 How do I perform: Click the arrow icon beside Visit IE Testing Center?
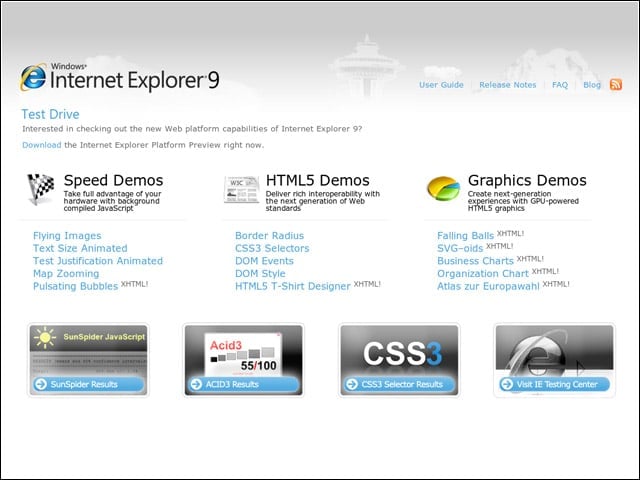coord(507,384)
